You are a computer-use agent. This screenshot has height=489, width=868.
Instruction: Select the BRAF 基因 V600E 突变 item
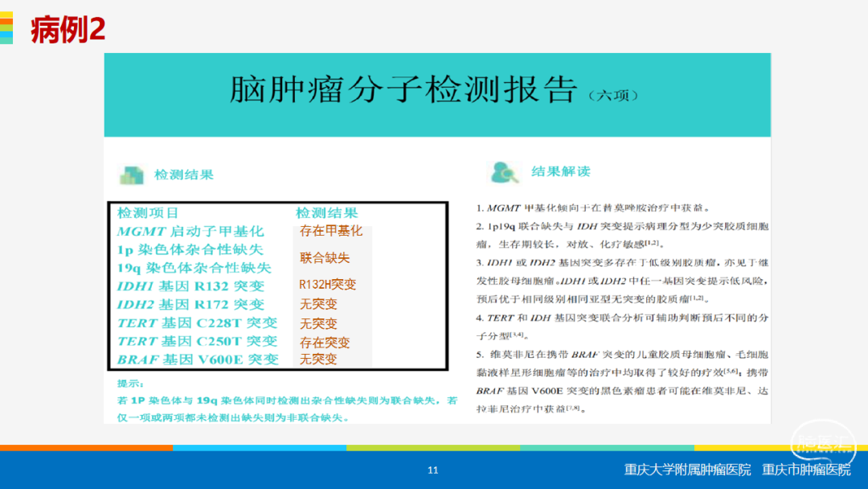pos(198,360)
